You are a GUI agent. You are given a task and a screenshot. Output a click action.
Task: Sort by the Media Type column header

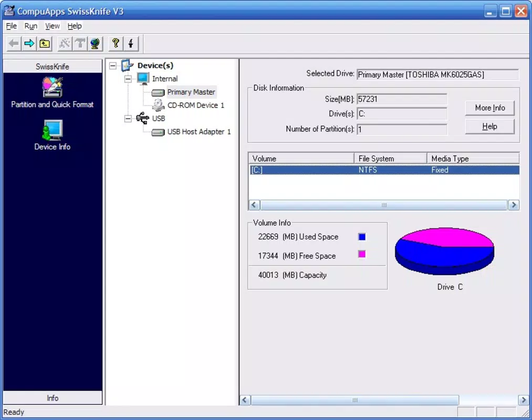coord(473,159)
